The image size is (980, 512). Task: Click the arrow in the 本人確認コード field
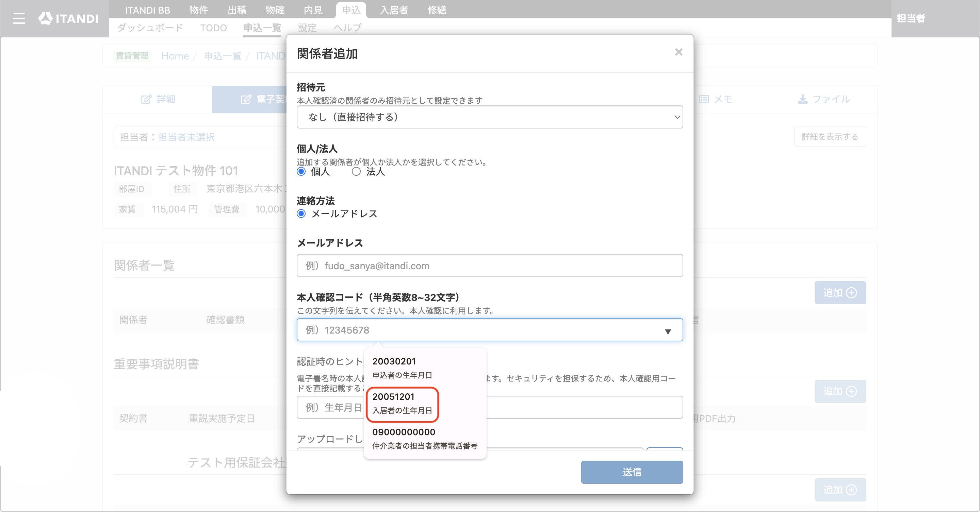(668, 331)
